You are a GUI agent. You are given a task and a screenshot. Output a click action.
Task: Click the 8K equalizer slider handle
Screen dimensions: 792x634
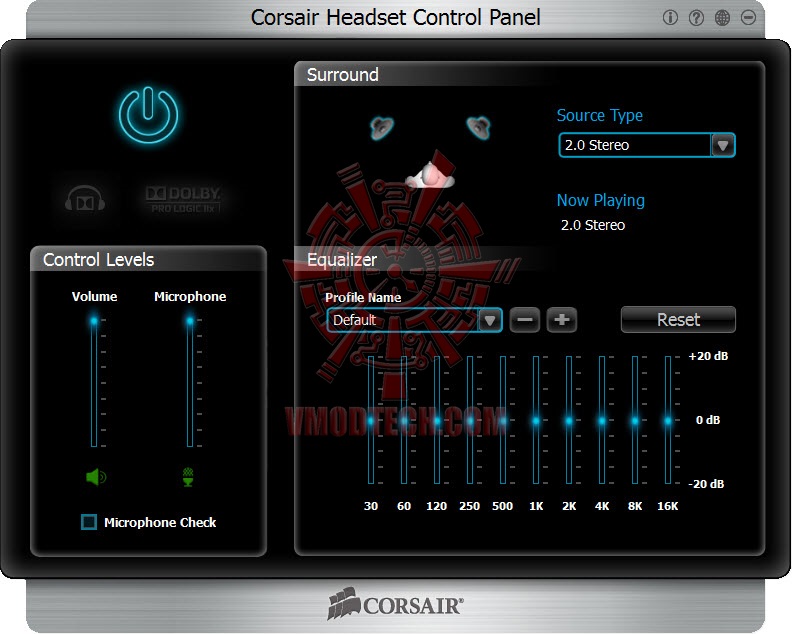pyautogui.click(x=635, y=420)
